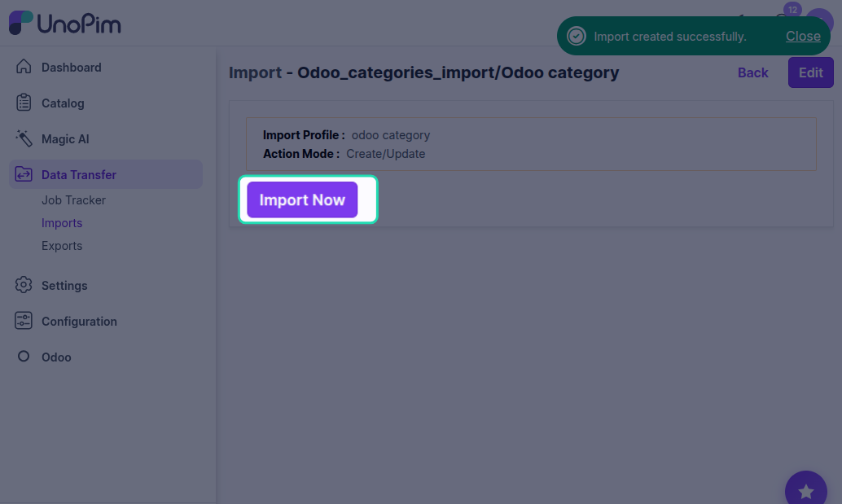Click the 'Import Profile :' label
Image resolution: width=842 pixels, height=504 pixels.
coord(304,135)
